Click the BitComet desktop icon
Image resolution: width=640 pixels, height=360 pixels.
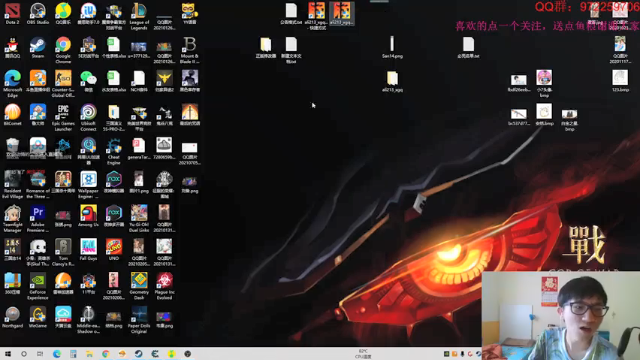(12, 115)
